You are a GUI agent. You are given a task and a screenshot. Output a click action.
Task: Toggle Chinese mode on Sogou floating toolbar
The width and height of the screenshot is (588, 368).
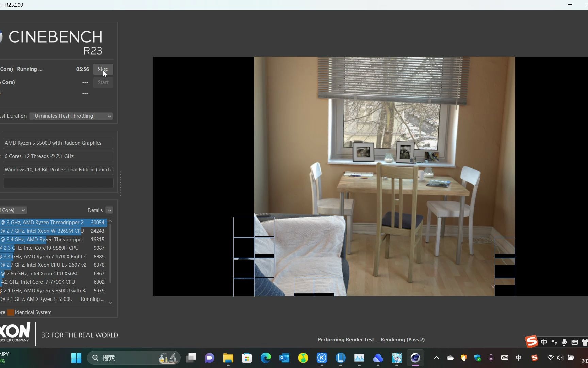(x=544, y=342)
